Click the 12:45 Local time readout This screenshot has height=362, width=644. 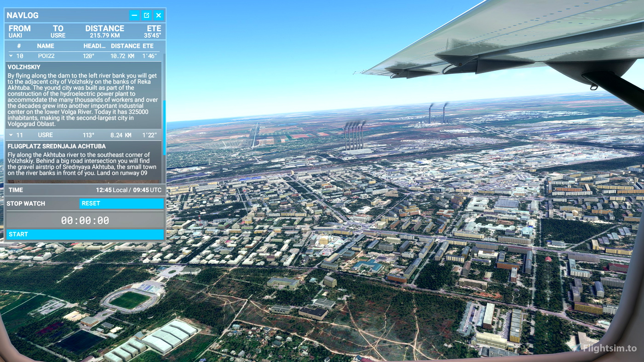tap(113, 190)
